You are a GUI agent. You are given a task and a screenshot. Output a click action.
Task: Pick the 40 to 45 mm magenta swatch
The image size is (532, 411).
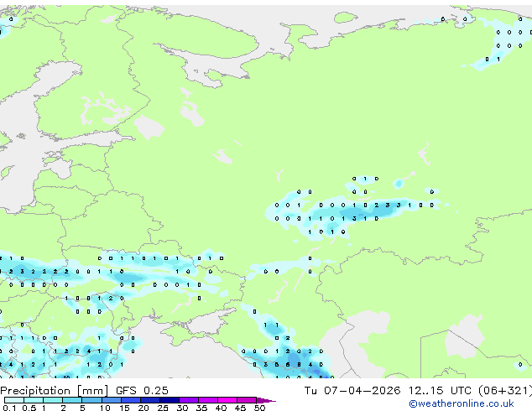click(227, 400)
